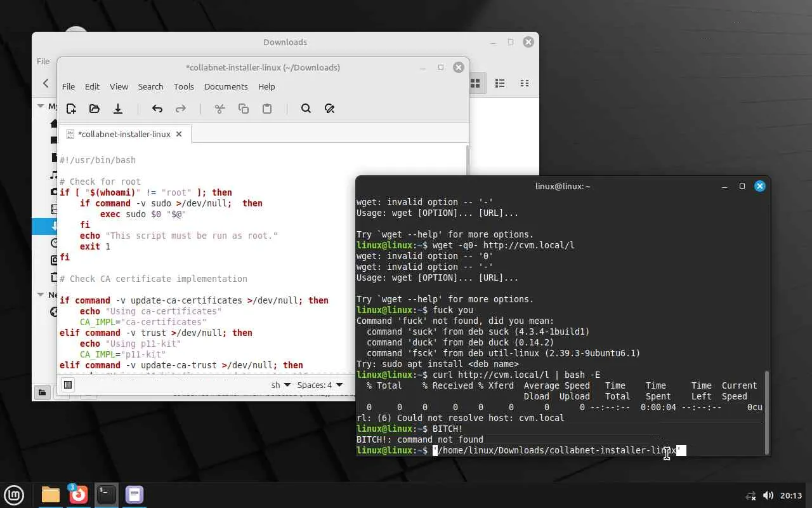
Task: Select the *collabnet-installer-linux document tab
Action: pos(124,134)
